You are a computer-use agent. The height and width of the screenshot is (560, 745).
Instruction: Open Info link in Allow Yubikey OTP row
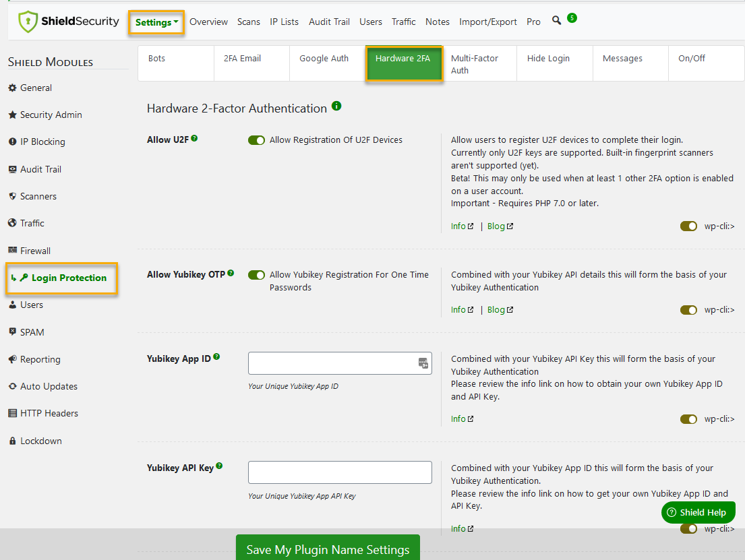[462, 310]
